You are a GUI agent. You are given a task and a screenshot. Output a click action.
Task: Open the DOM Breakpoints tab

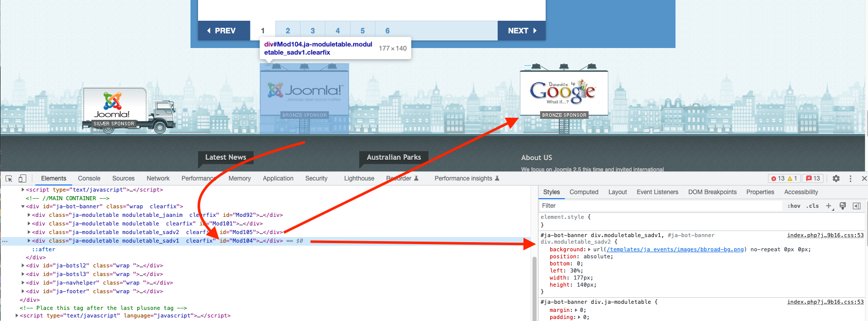click(712, 192)
